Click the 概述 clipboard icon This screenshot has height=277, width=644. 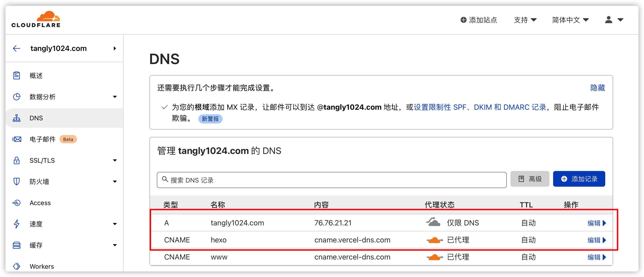(17, 75)
